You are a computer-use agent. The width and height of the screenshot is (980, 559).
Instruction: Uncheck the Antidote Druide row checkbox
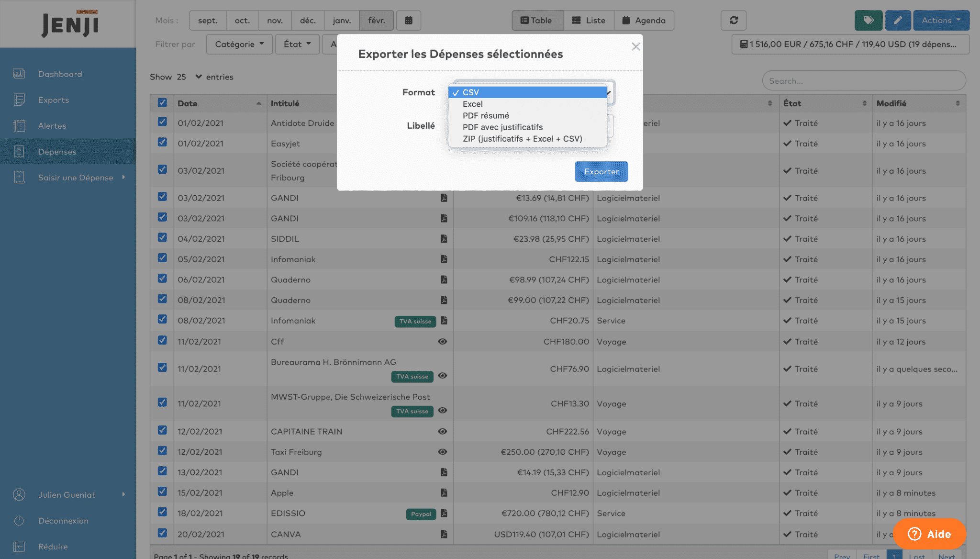coord(162,122)
